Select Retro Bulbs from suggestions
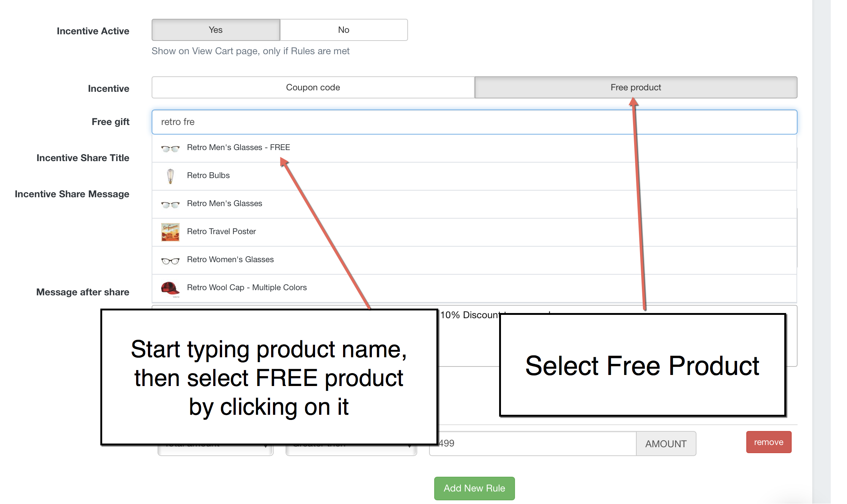This screenshot has width=847, height=504. 474,176
